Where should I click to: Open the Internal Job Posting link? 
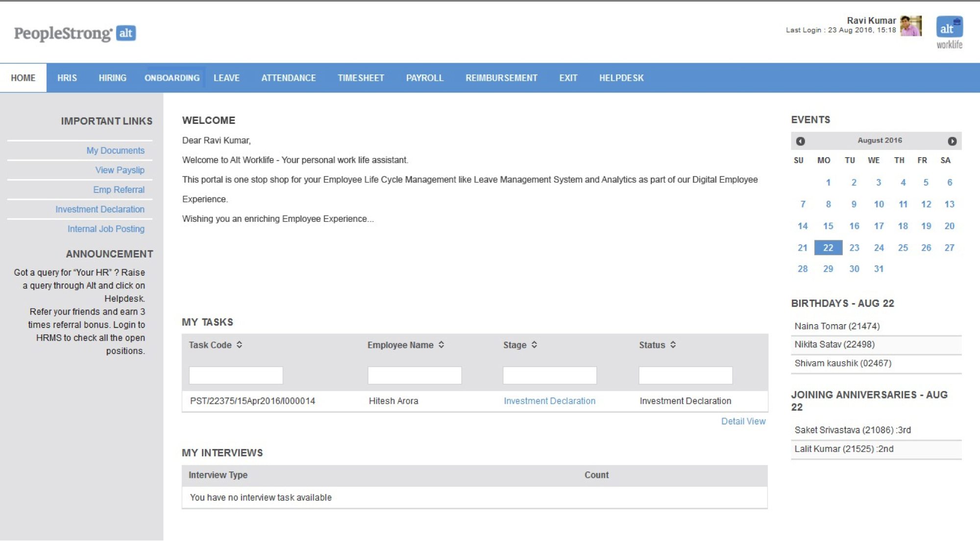pos(106,229)
